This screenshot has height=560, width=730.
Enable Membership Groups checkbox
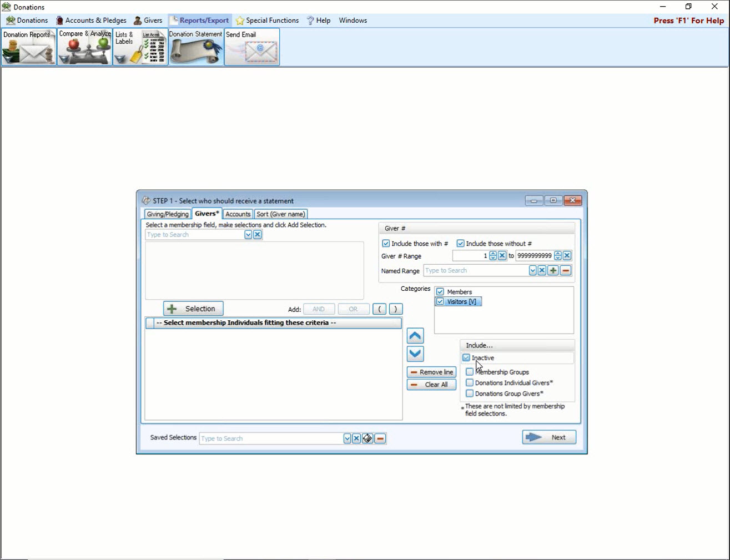click(x=470, y=372)
